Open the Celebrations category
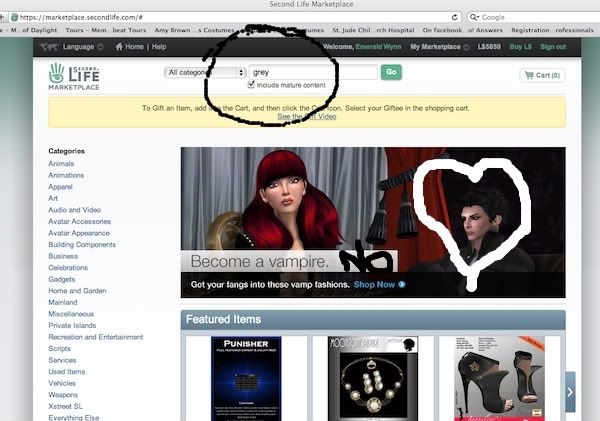600x421 pixels. click(x=68, y=268)
